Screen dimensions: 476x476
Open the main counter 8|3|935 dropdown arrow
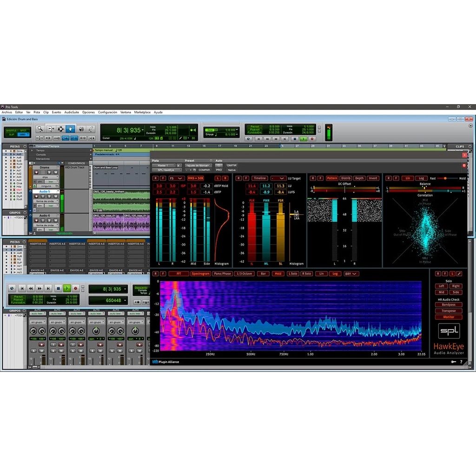(x=143, y=130)
